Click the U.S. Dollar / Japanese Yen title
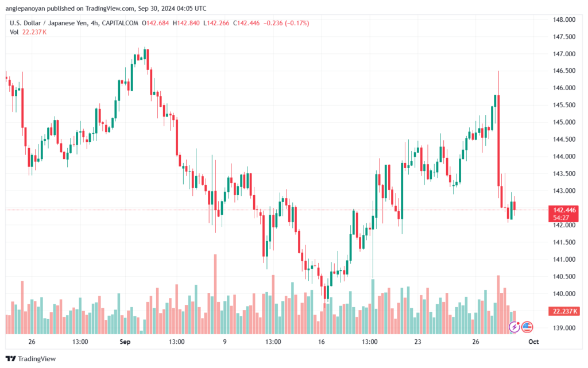 [x=49, y=23]
